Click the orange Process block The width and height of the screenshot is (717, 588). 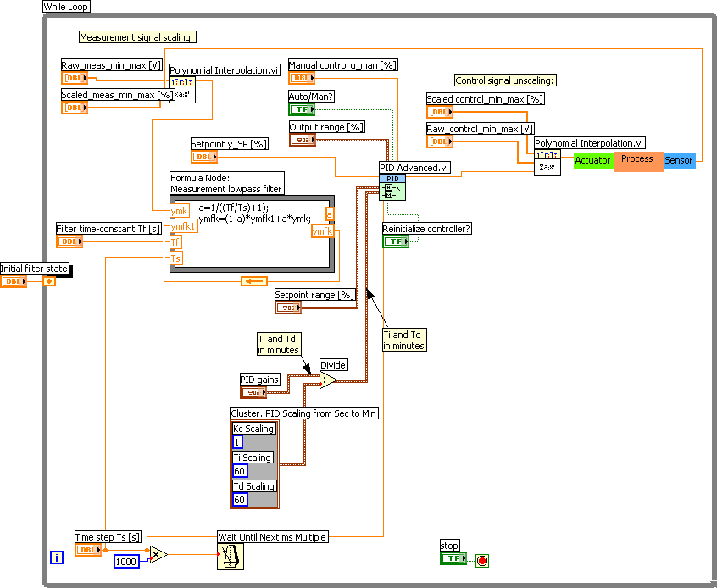click(637, 160)
